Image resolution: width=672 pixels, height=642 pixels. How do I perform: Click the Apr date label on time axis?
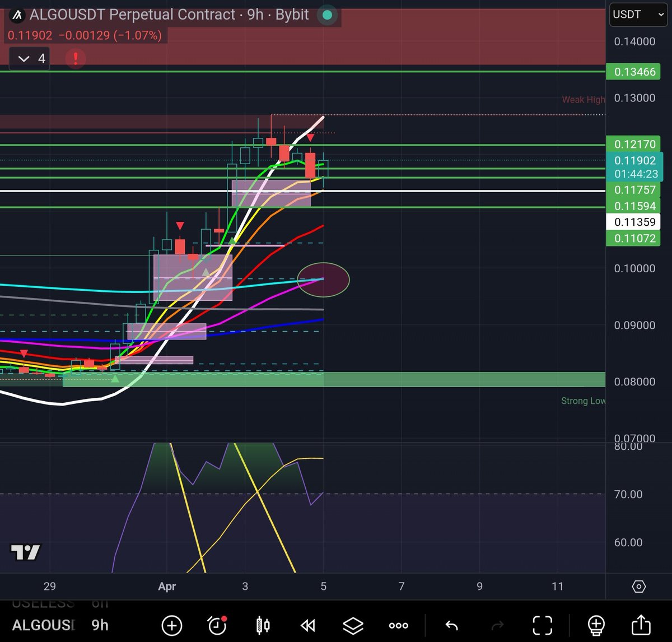(x=167, y=587)
